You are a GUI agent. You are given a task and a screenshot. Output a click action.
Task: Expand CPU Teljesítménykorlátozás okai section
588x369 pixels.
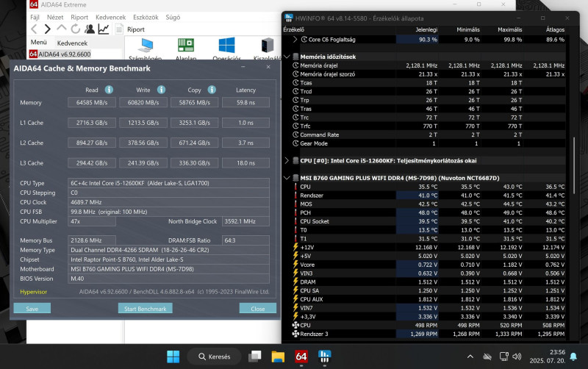(x=287, y=160)
